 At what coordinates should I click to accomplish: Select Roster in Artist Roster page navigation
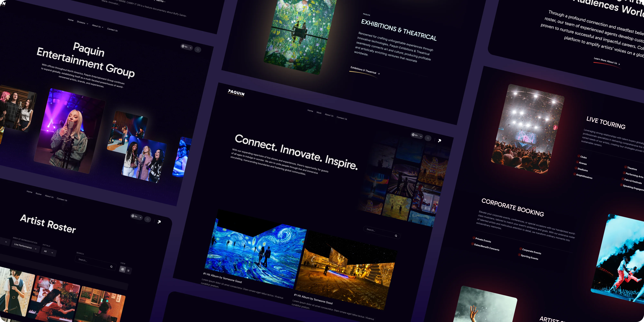[x=39, y=194]
